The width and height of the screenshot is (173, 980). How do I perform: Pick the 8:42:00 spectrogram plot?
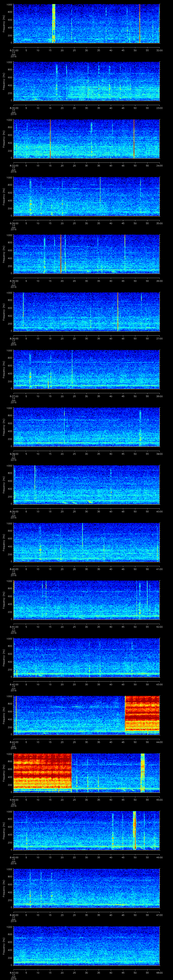(87, 658)
